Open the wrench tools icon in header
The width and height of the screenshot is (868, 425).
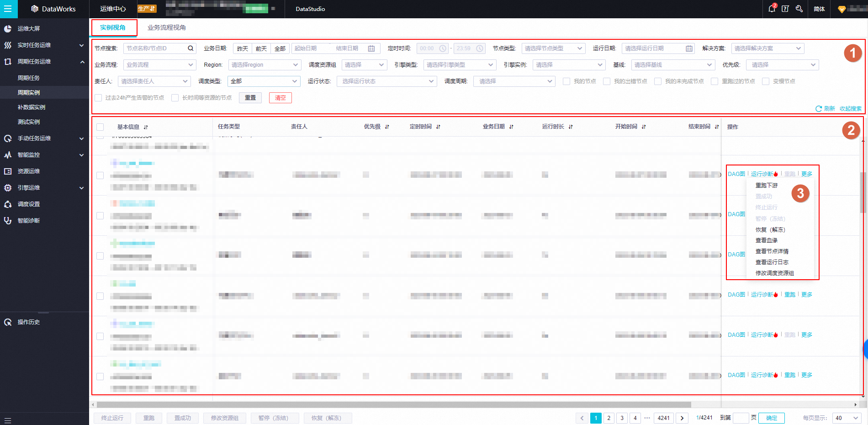point(799,9)
